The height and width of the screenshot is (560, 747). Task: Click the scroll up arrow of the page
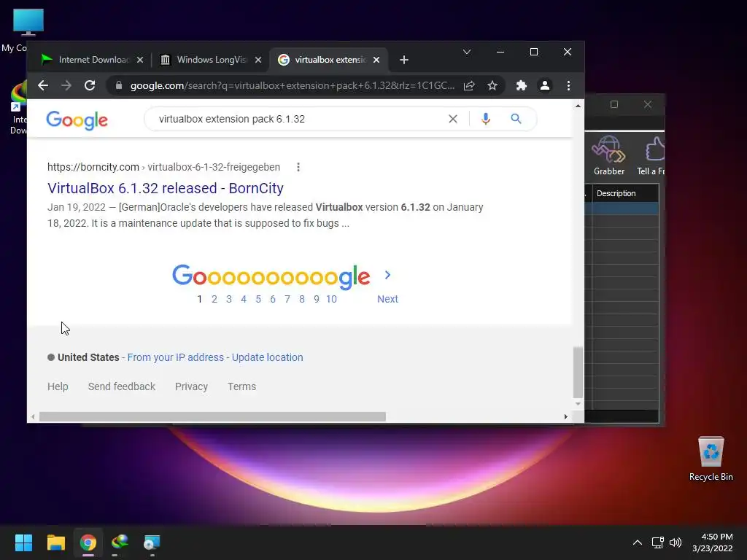[578, 106]
